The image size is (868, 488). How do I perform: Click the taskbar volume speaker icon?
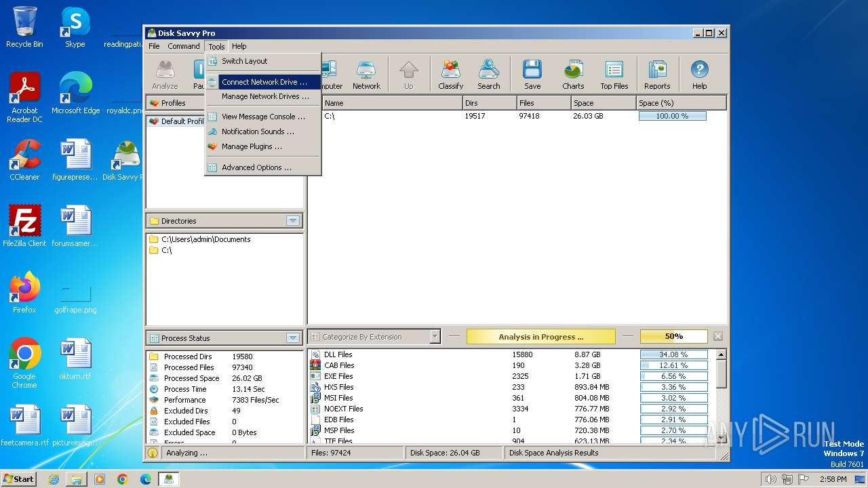[x=770, y=479]
